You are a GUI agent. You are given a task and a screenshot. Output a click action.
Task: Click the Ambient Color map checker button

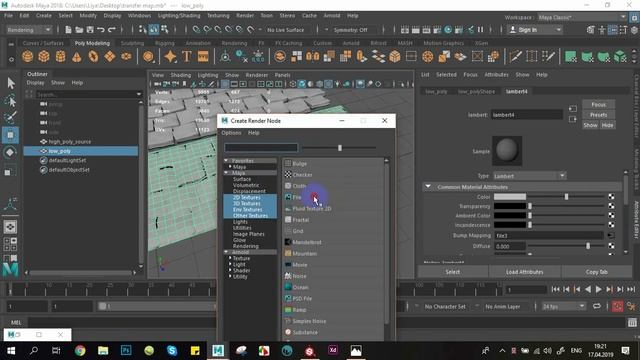[611, 216]
